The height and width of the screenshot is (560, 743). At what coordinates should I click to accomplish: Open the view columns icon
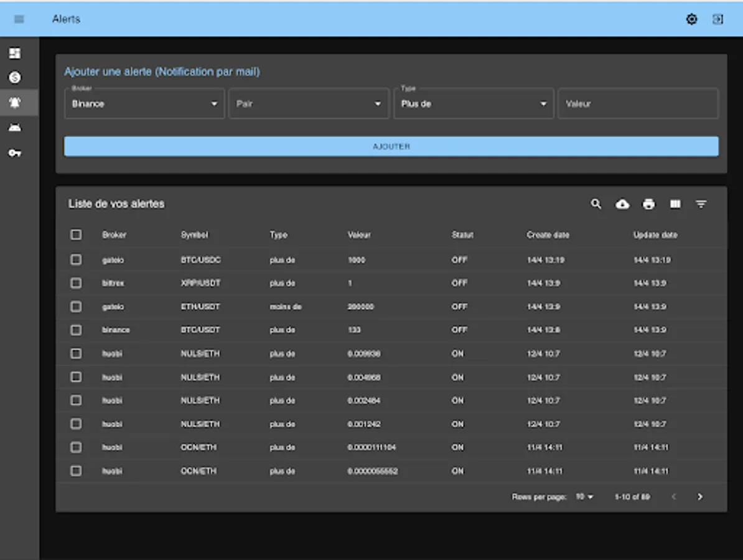(675, 203)
